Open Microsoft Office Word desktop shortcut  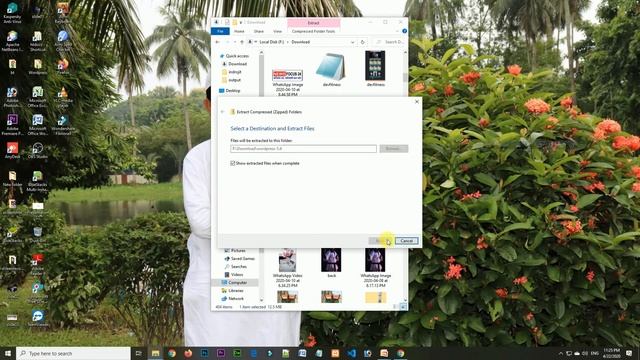[x=38, y=124]
